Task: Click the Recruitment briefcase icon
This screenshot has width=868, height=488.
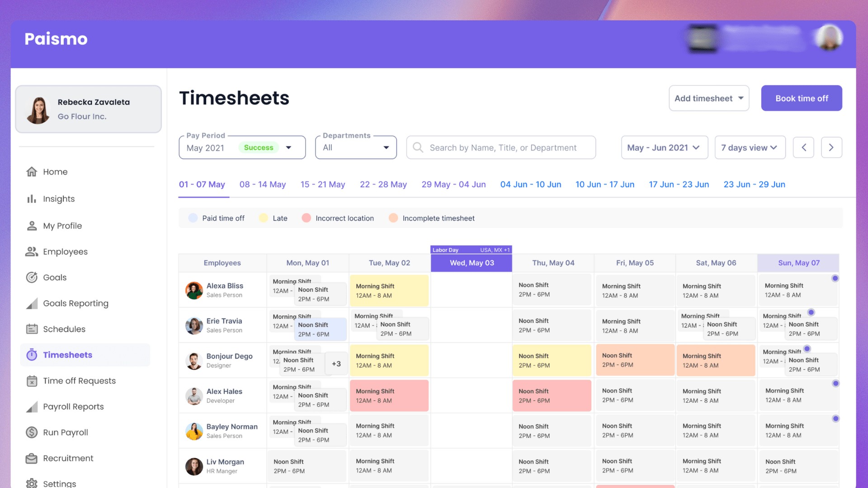Action: coord(32,458)
